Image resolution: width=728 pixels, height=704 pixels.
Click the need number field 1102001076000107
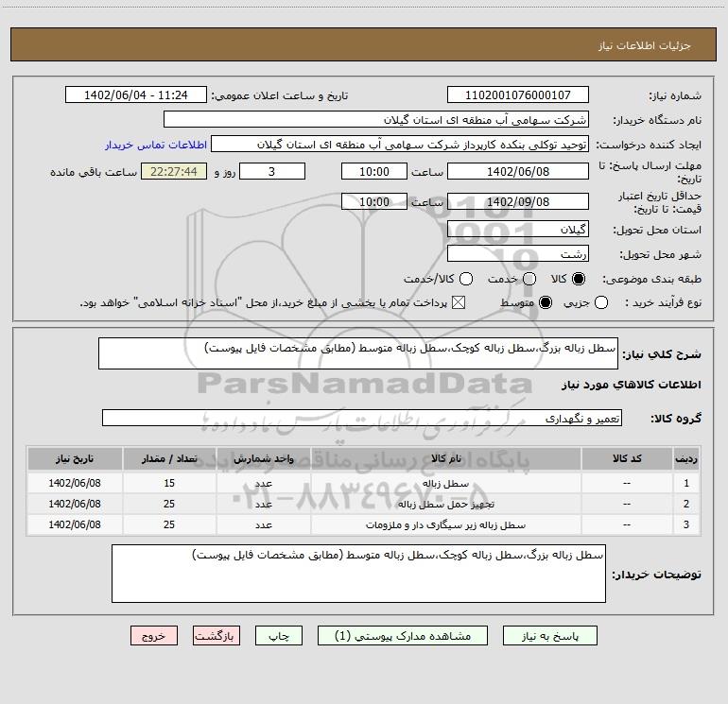pyautogui.click(x=518, y=95)
